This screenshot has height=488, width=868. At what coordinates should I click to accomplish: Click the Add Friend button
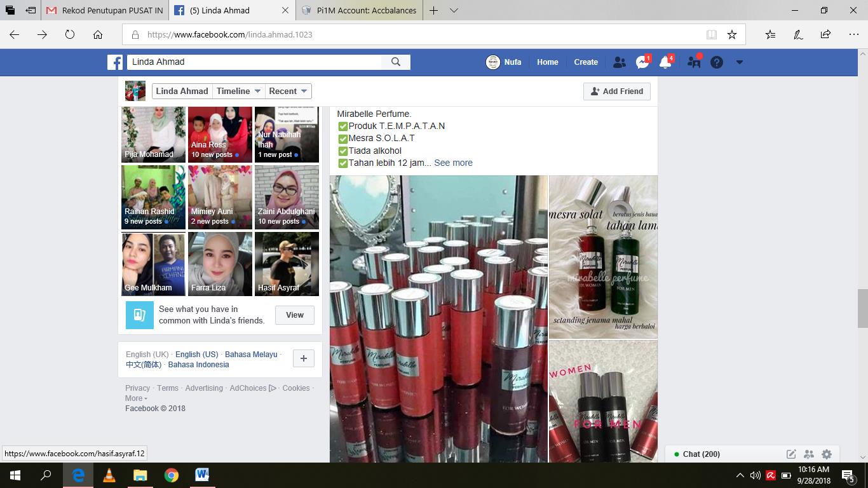[616, 91]
